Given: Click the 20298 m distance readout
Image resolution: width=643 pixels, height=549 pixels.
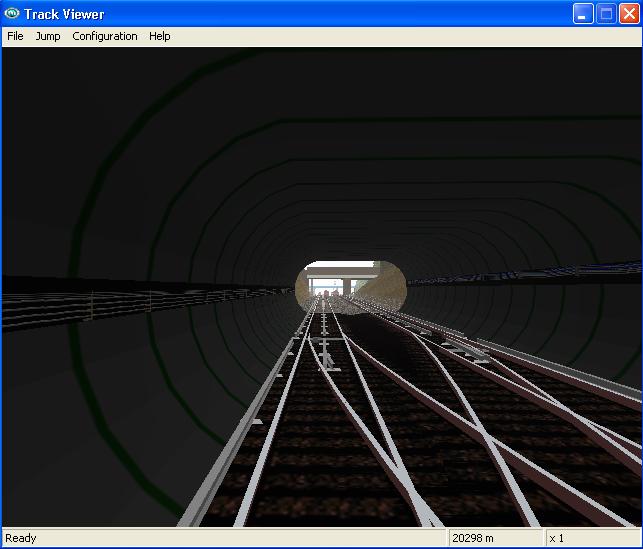Looking at the screenshot, I should point(473,538).
